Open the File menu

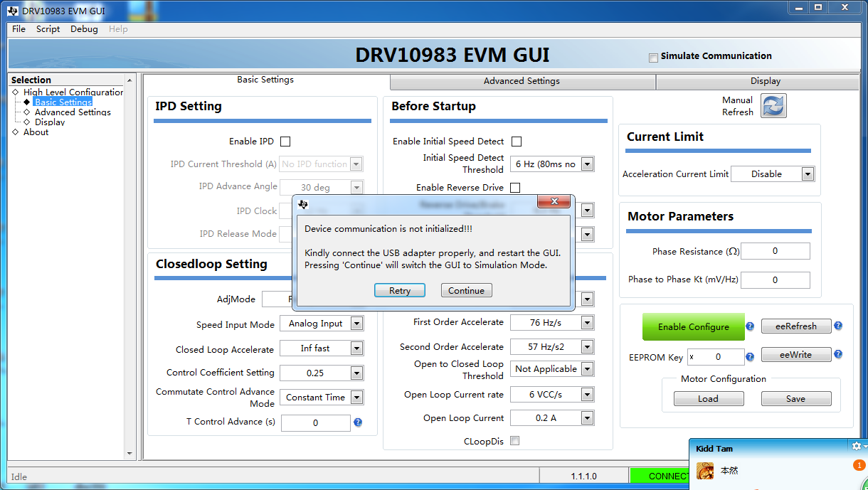19,29
